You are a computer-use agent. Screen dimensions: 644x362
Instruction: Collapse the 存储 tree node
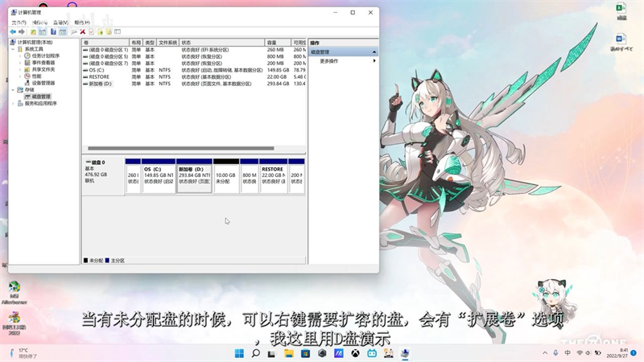[13, 89]
